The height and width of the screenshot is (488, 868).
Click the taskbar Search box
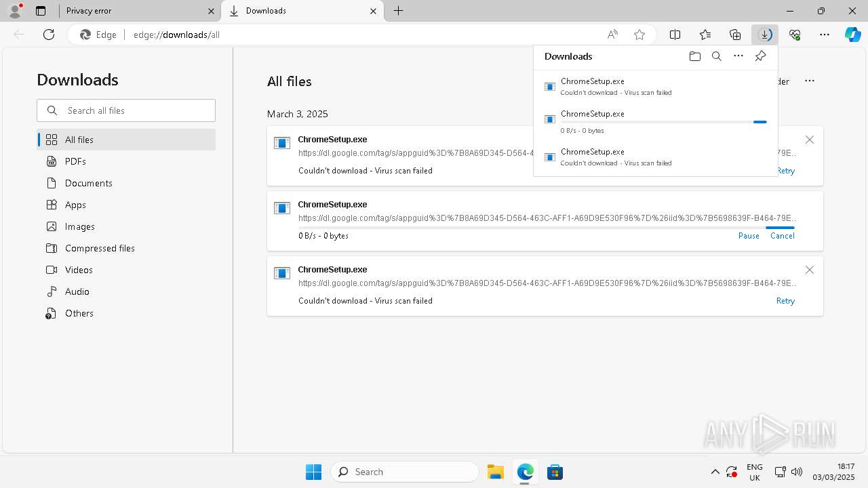click(x=405, y=472)
